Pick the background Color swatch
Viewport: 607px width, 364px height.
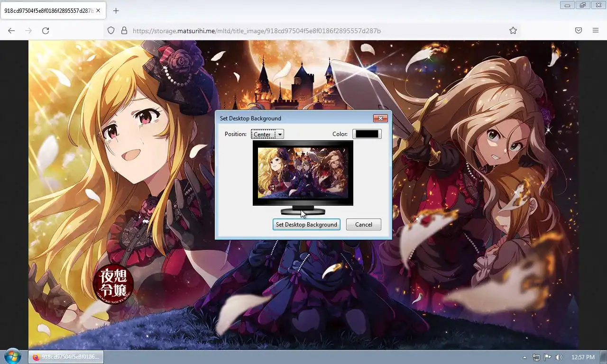[367, 134]
